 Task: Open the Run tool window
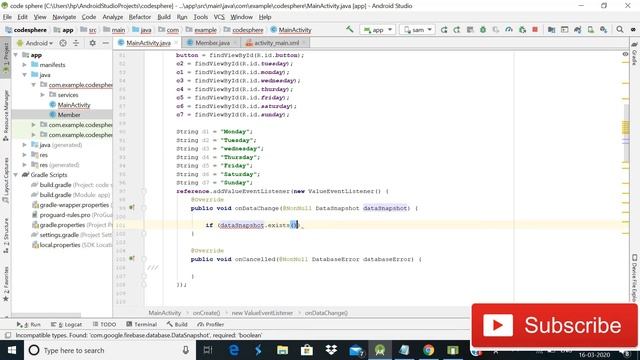(x=29, y=324)
